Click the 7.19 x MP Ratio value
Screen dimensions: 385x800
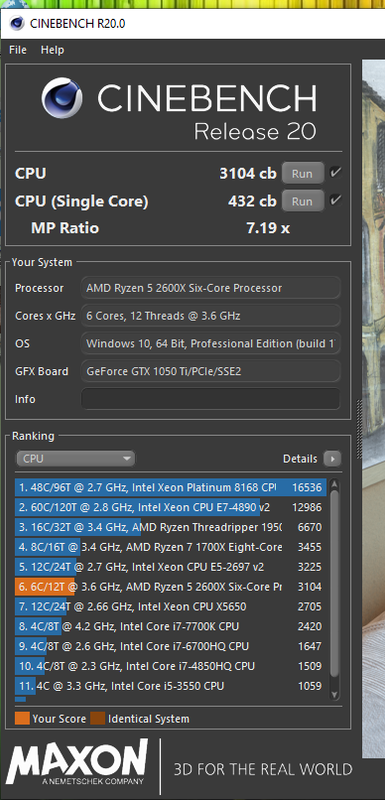(268, 228)
